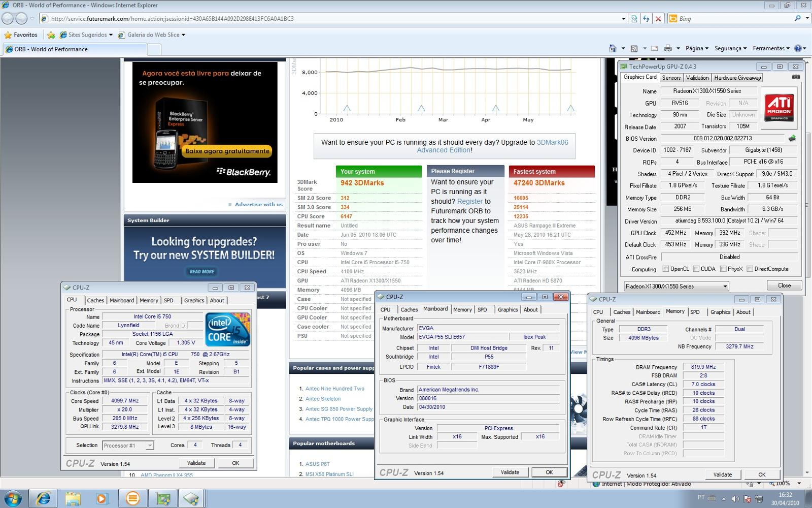Click the BlackBerry advertisement banner
The height and width of the screenshot is (508, 812).
(x=205, y=122)
